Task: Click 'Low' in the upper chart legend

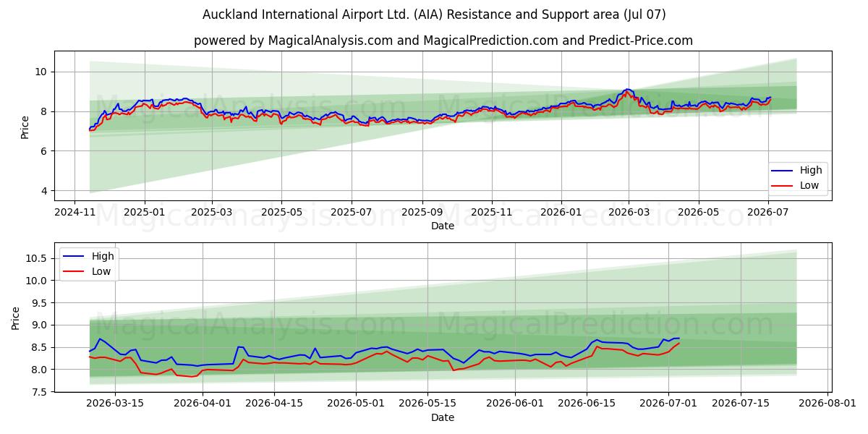Action: [x=809, y=185]
